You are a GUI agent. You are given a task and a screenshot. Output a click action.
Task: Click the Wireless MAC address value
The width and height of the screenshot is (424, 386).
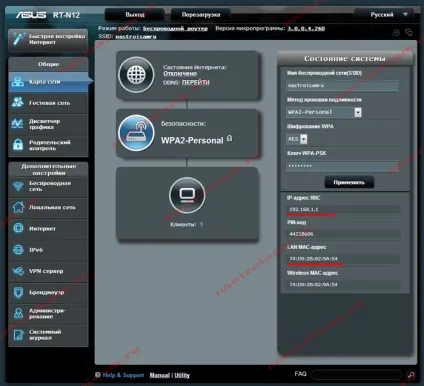313,284
